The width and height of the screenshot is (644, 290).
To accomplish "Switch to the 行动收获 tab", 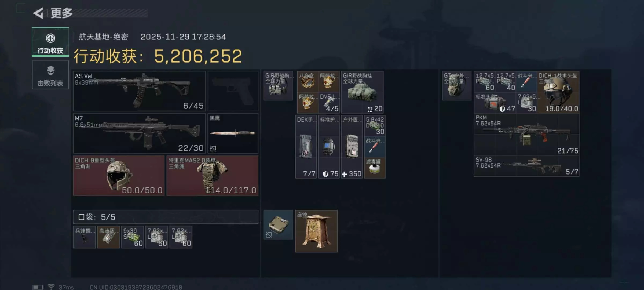I will pyautogui.click(x=50, y=42).
